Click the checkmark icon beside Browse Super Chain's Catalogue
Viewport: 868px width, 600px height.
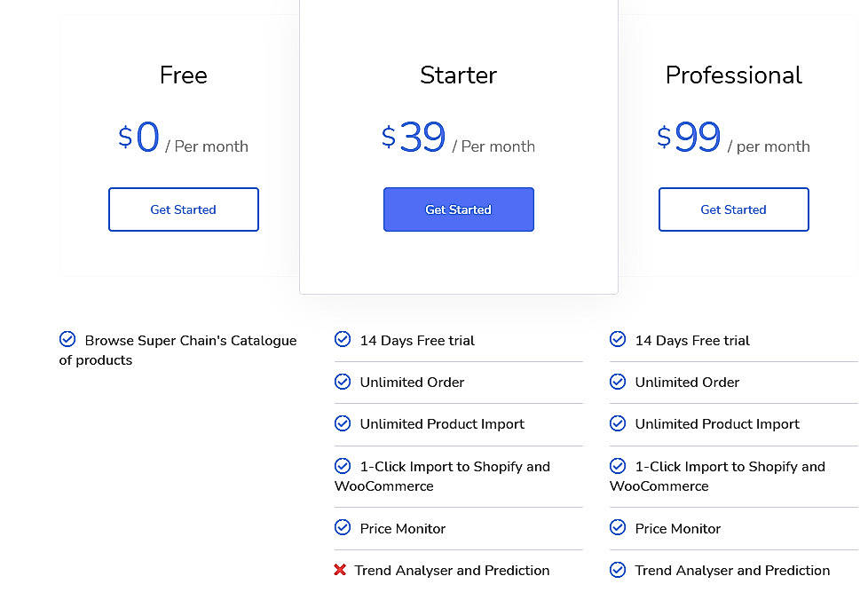point(67,338)
